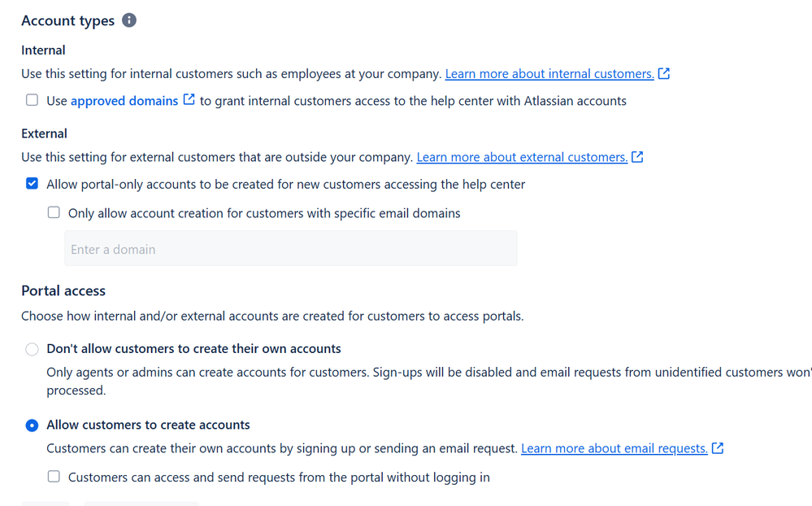The width and height of the screenshot is (812, 506).
Task: Click the external link icon after external customers link
Action: 639,157
